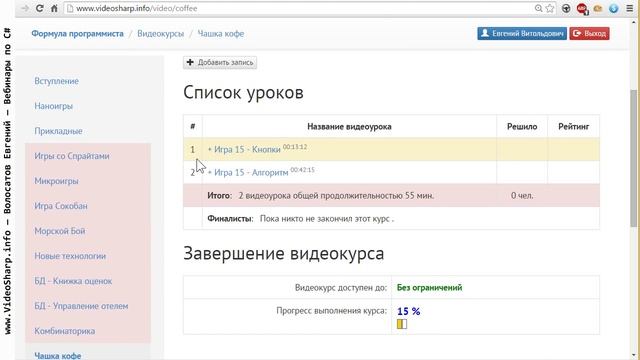
Task: Click the dark circular extension icon
Action: pos(566,8)
